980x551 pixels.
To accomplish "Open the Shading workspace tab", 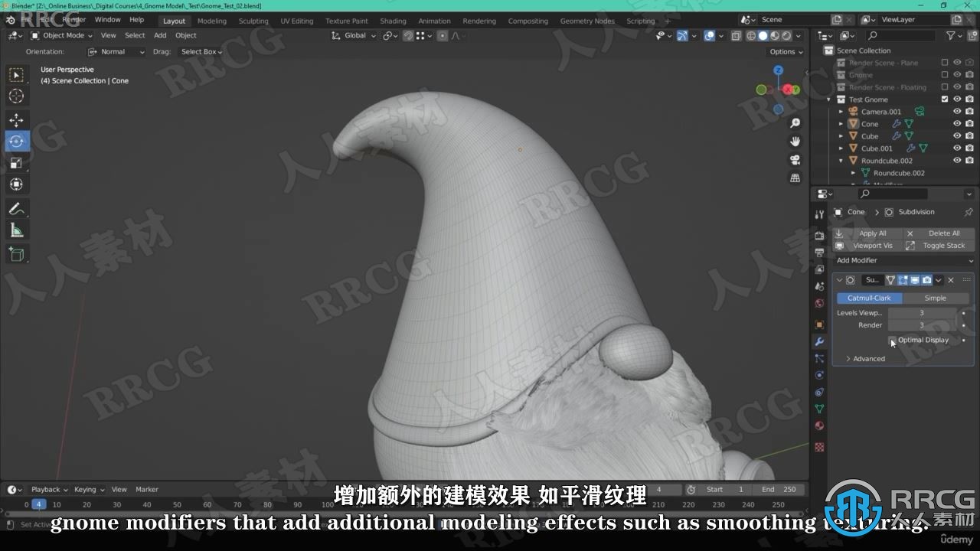I will coord(393,21).
